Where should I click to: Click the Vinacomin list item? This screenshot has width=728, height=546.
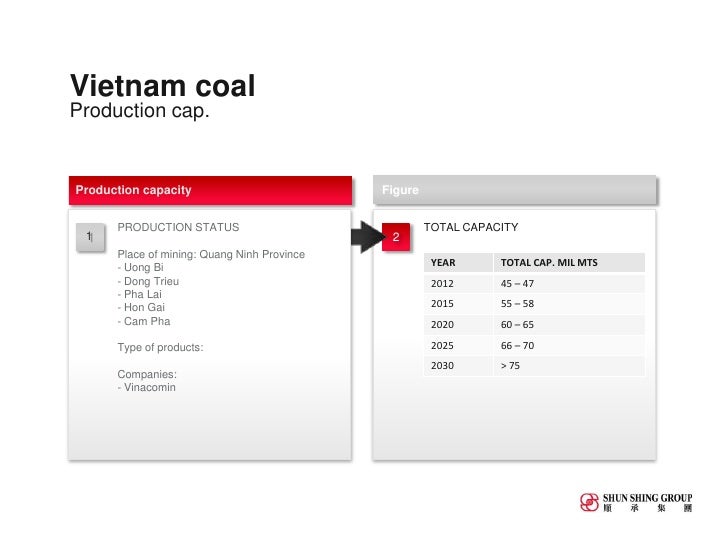click(x=147, y=387)
